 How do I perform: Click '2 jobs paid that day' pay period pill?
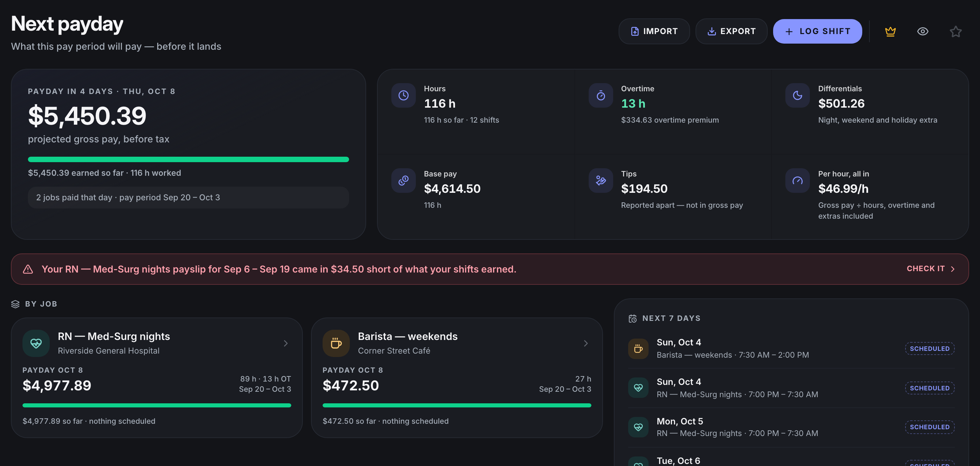click(188, 197)
